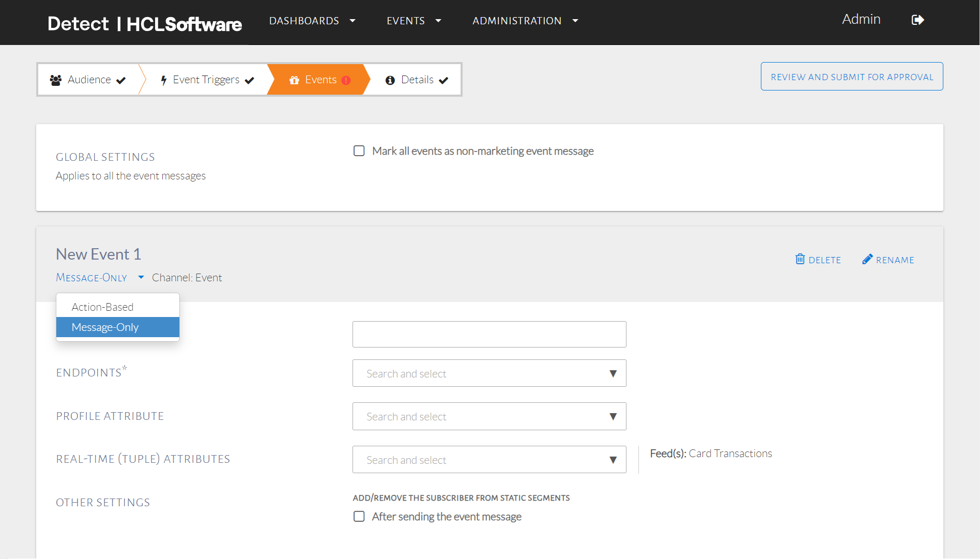Screen dimensions: 980x559
Task: Enable Mark all events as non-marketing checkbox
Action: point(359,151)
